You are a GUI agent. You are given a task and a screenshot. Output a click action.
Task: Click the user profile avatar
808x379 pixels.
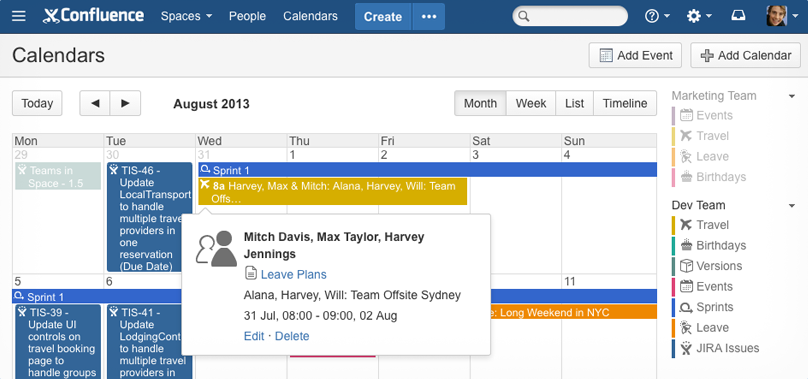776,16
